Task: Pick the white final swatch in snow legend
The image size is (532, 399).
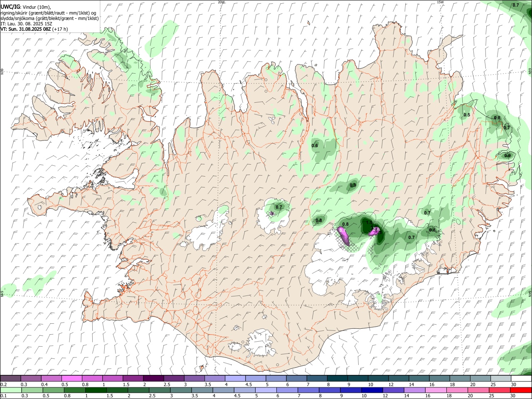Action: pyautogui.click(x=521, y=379)
